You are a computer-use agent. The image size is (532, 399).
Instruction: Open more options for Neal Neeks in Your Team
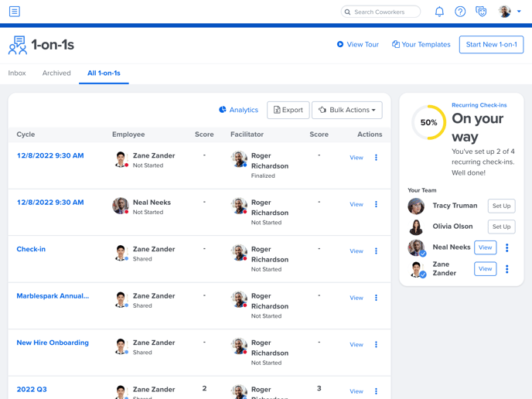point(507,247)
